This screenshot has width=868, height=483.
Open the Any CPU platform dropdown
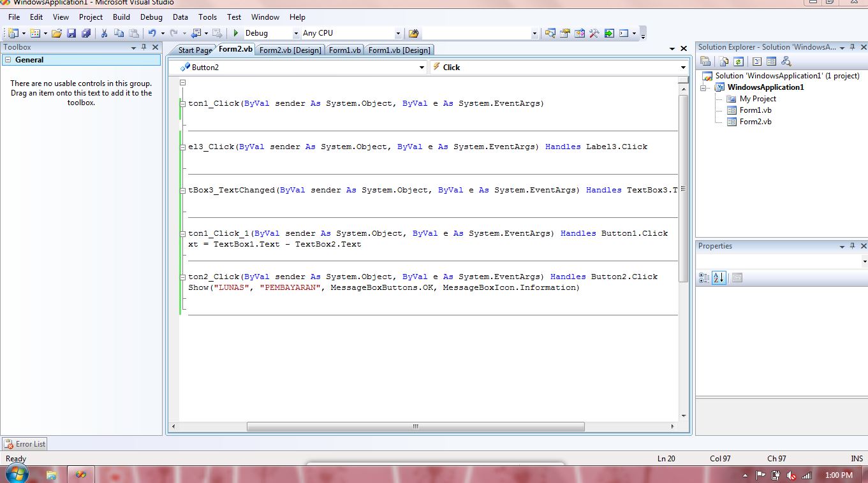398,33
